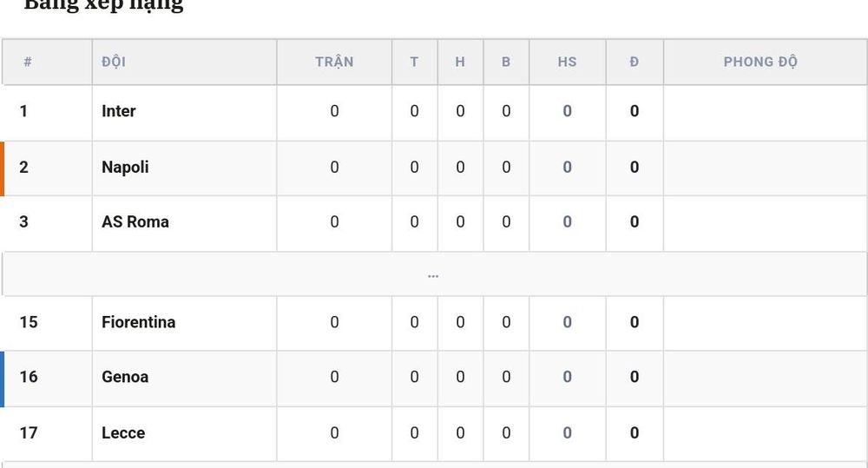Open the Lecce team link
The width and height of the screenshot is (868, 468).
123,433
